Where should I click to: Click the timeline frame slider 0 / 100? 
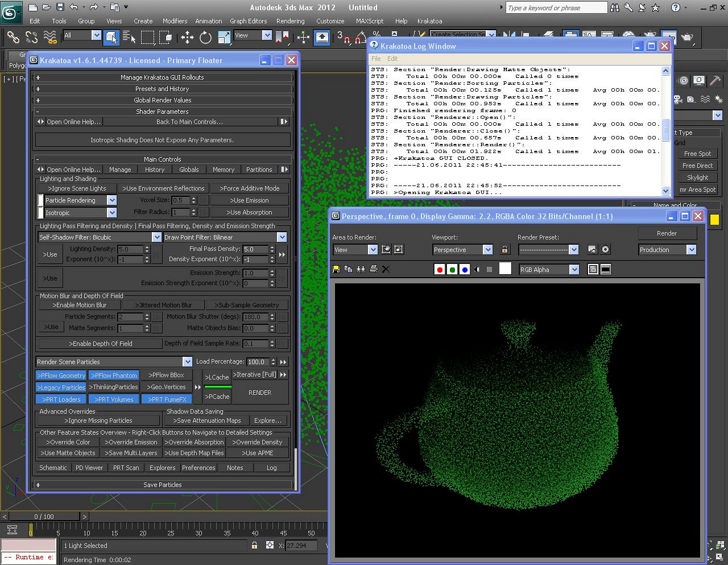click(x=44, y=517)
